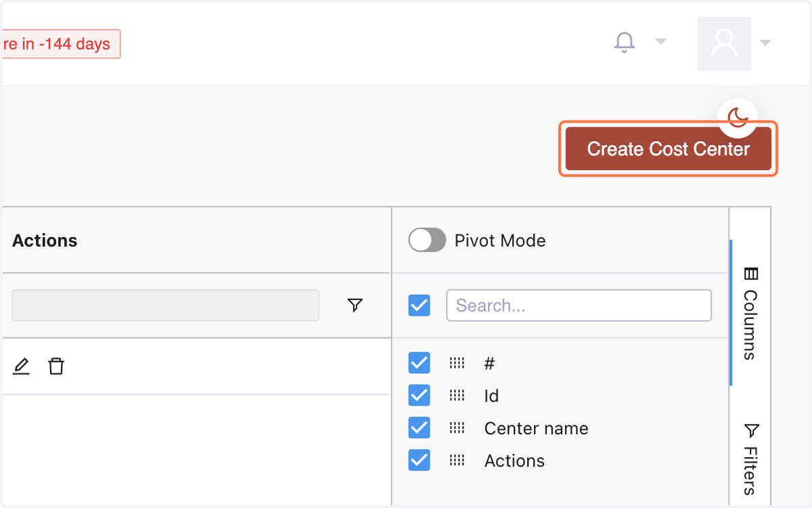
Task: Open the Columns side tab
Action: click(750, 314)
